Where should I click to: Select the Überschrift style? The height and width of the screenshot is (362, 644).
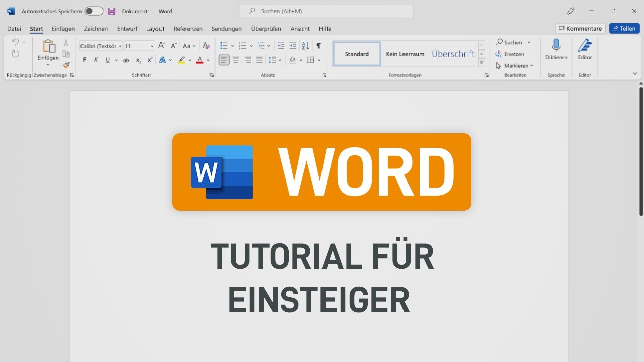(x=453, y=54)
